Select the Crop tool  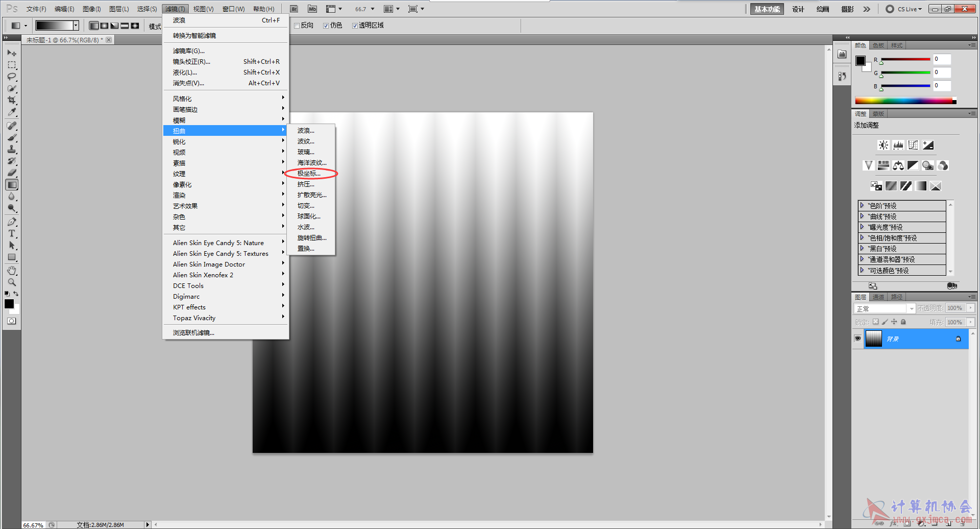click(x=12, y=100)
